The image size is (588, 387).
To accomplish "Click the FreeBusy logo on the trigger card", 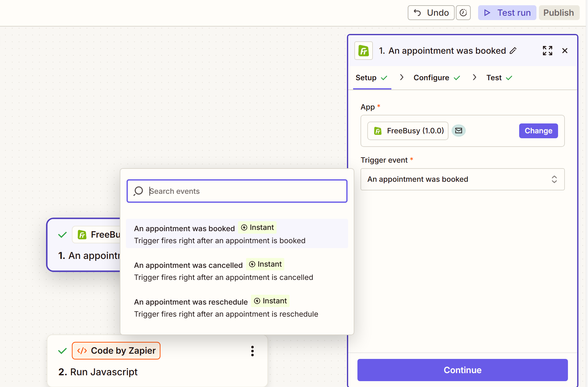I will click(x=82, y=235).
